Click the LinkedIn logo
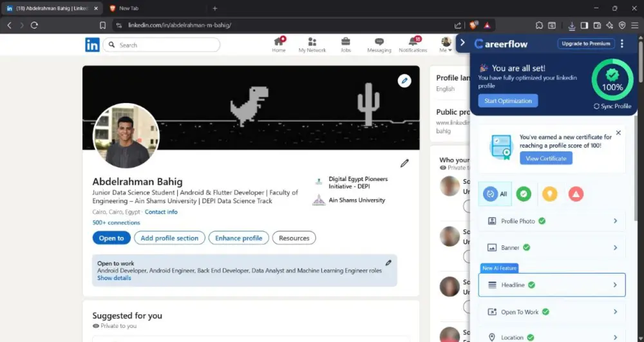Screen dimensions: 644x342 pyautogui.click(x=92, y=44)
